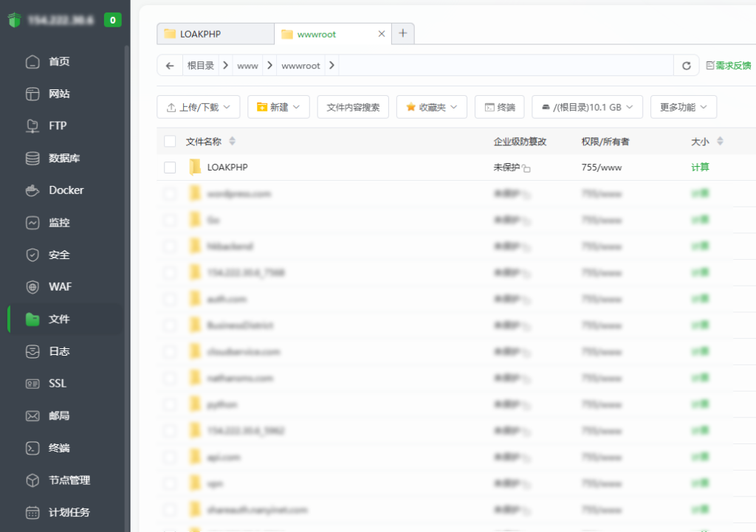The height and width of the screenshot is (532, 756).
Task: Open the 新建 create dropdown
Action: (278, 107)
